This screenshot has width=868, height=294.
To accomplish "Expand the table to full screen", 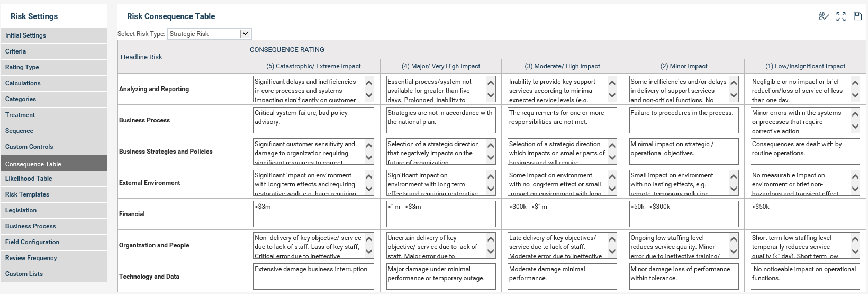I will click(841, 16).
